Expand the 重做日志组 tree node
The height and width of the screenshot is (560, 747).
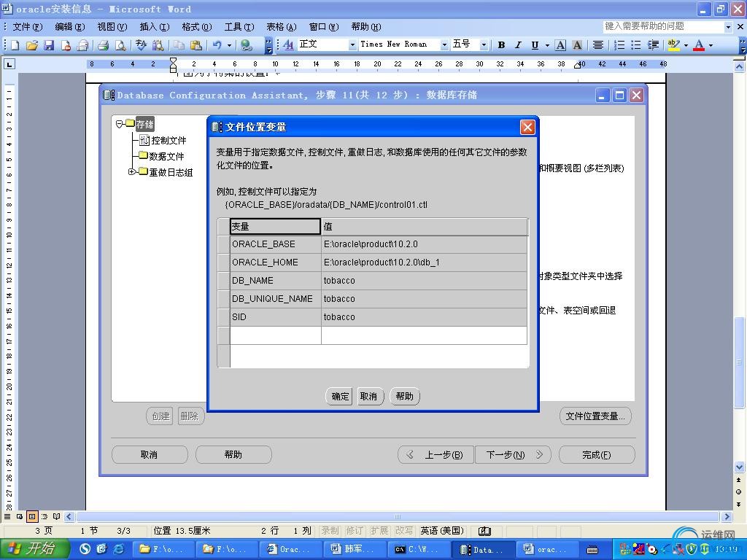coord(131,171)
